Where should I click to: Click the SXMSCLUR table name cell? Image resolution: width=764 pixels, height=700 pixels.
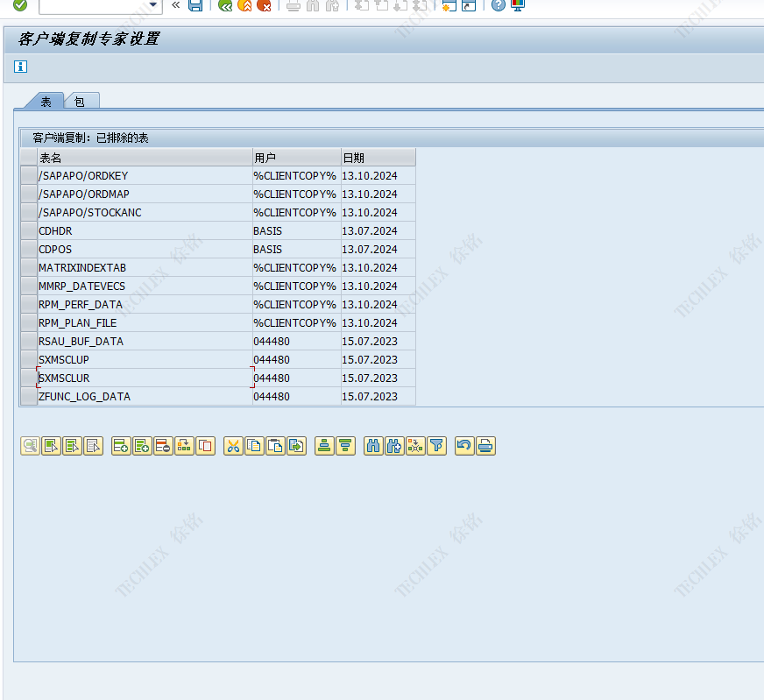[145, 378]
